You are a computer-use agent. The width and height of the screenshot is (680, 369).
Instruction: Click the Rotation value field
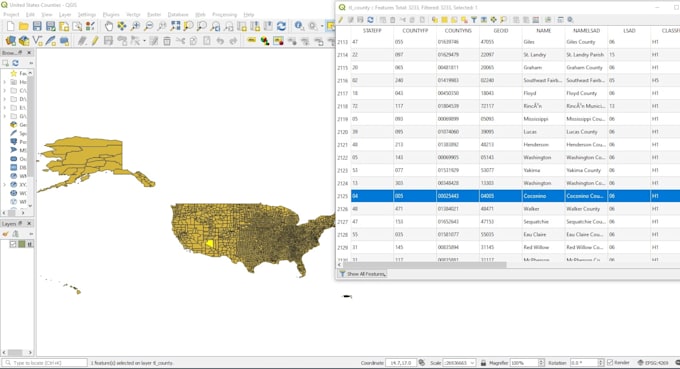(584, 362)
